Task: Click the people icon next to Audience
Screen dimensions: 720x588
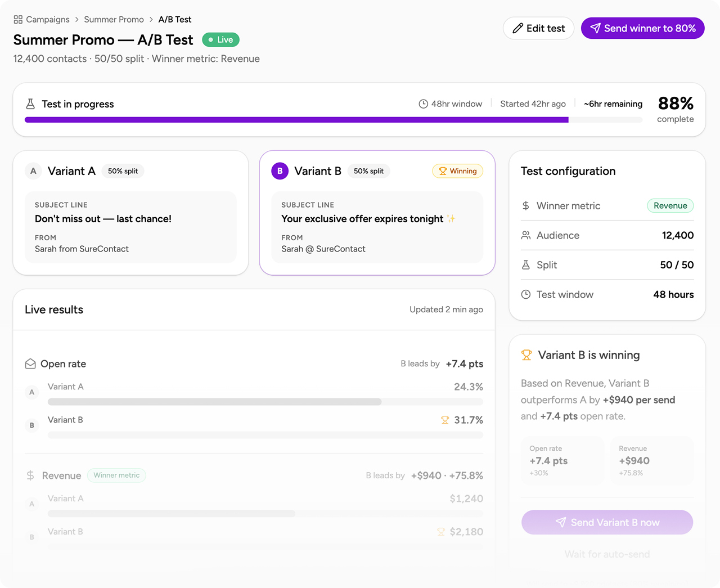Action: pyautogui.click(x=526, y=235)
